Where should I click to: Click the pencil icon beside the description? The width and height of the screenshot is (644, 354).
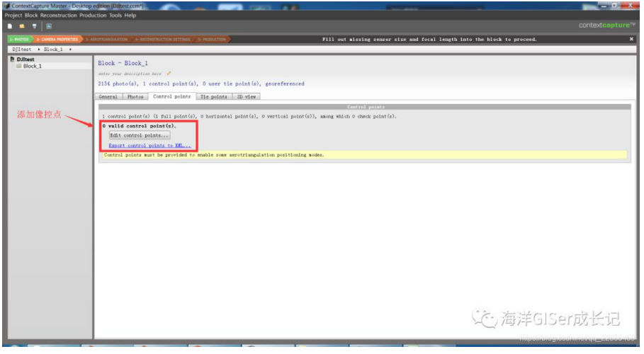pyautogui.click(x=169, y=74)
